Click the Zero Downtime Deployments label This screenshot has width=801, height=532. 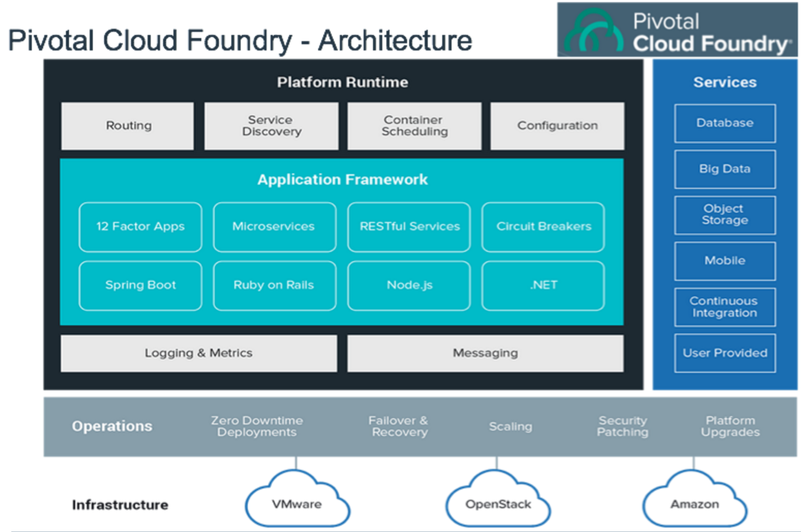tap(257, 426)
